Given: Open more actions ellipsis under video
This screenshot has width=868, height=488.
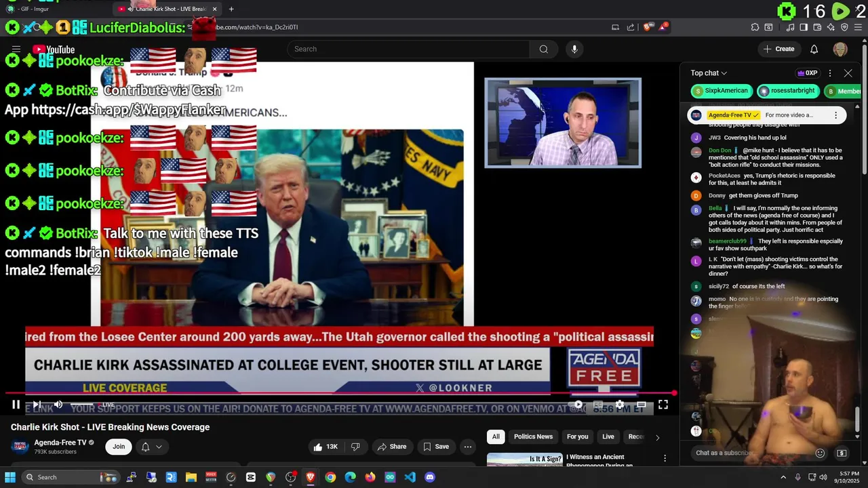Looking at the screenshot, I should (x=467, y=447).
